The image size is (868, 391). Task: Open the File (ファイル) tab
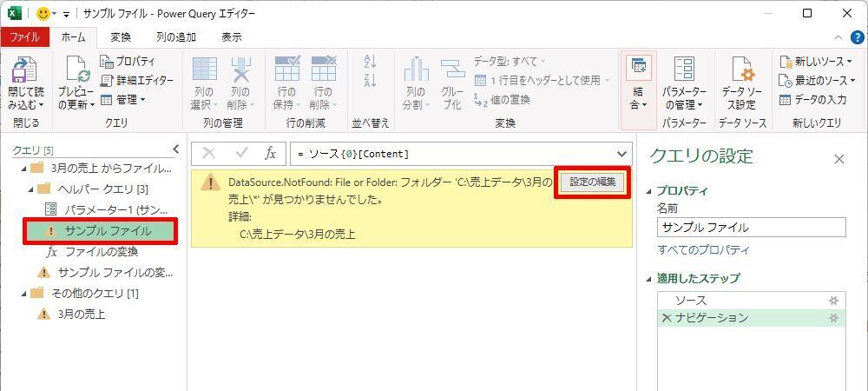pos(25,37)
